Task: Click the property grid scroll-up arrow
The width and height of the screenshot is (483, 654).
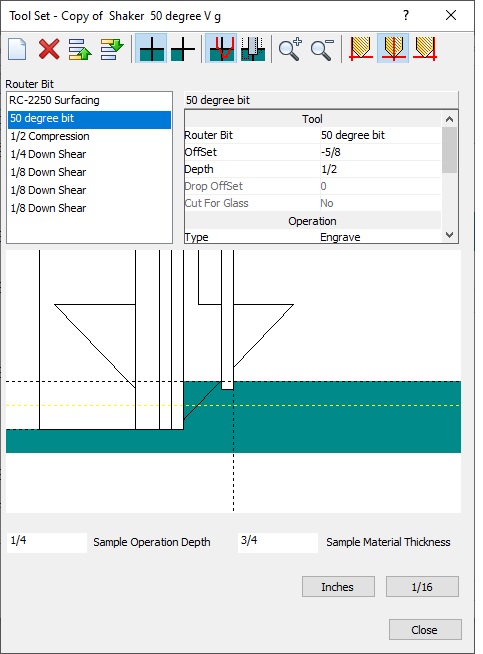Action: coord(449,119)
